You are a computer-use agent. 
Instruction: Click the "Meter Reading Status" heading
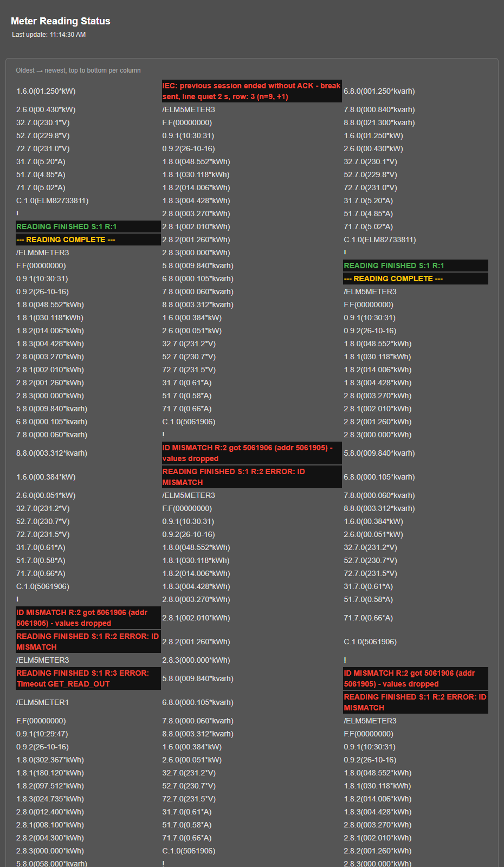61,21
